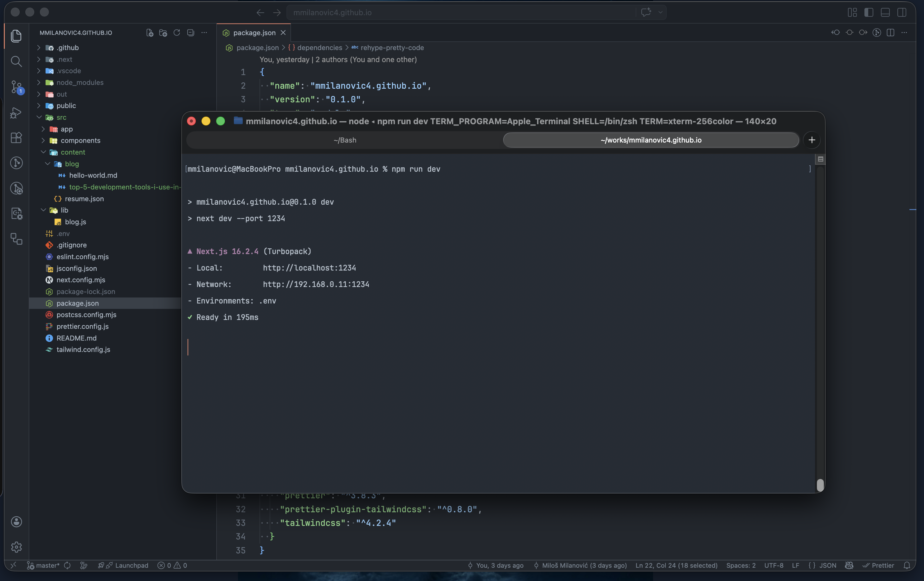Open editor More Actions ellipsis
The height and width of the screenshot is (581, 924).
click(904, 33)
